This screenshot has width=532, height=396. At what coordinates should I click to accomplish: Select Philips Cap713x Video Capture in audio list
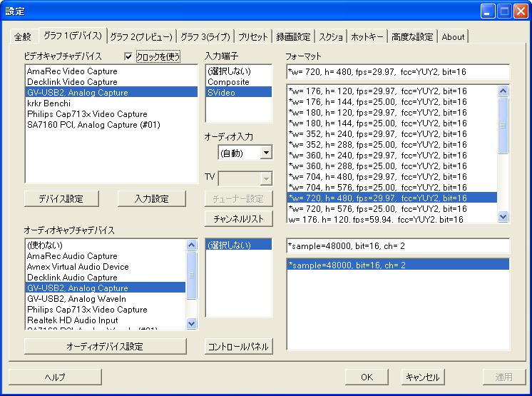(106, 310)
